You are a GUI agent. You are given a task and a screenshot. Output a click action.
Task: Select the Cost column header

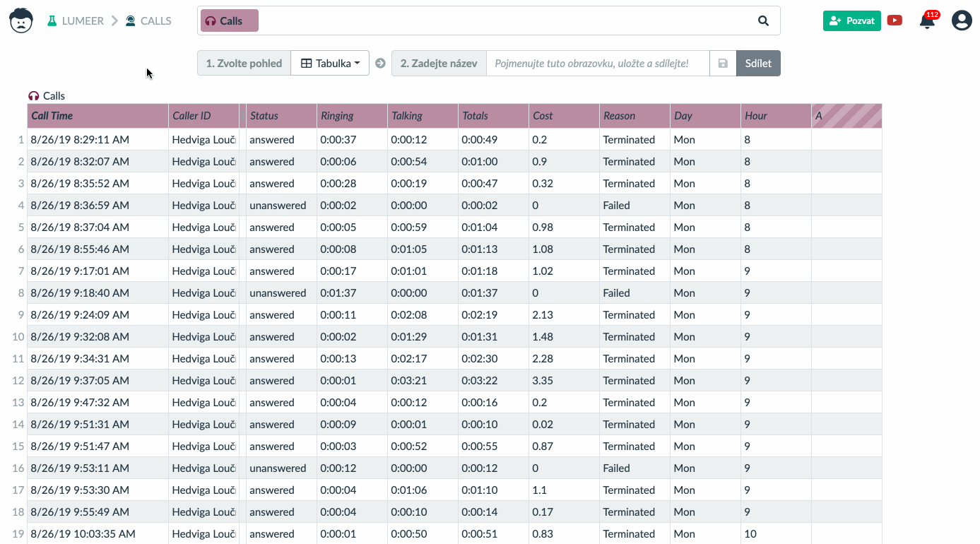point(564,116)
